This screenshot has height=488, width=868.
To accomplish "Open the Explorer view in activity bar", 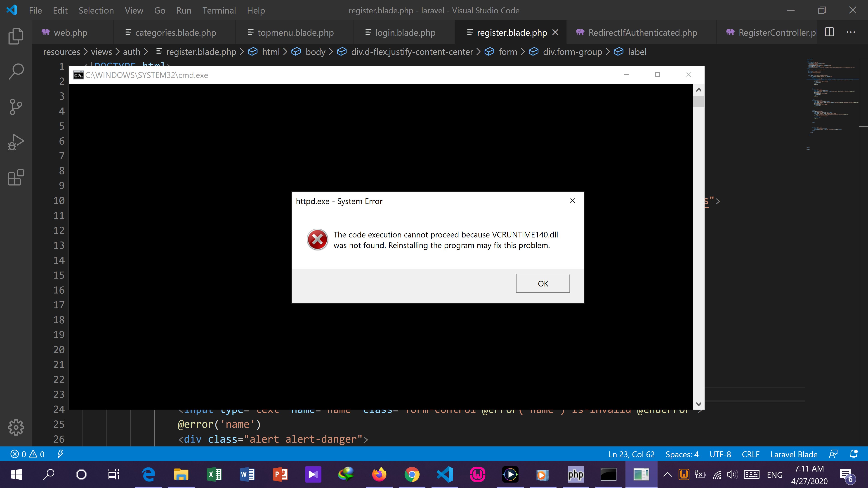I will [x=16, y=36].
